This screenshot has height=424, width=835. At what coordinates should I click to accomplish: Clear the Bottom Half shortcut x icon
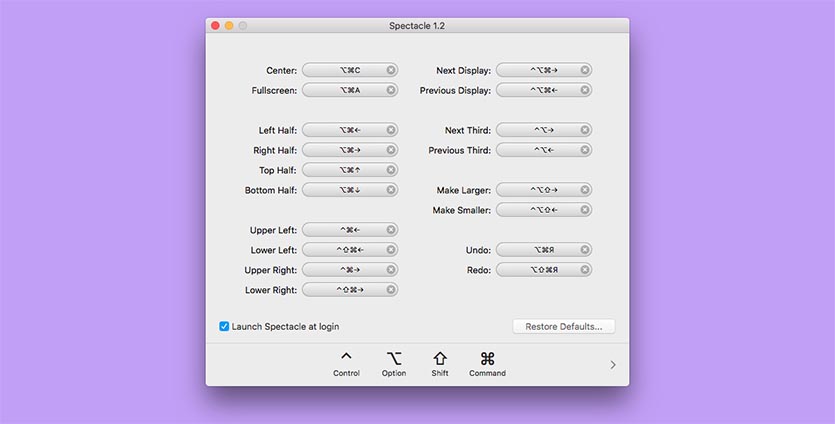pos(391,190)
